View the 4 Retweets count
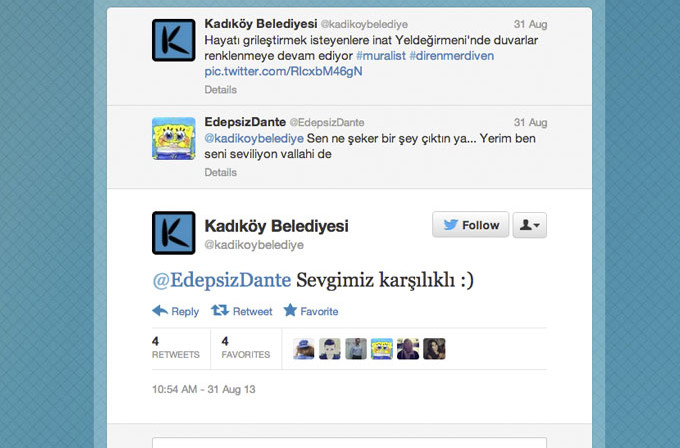 point(176,348)
